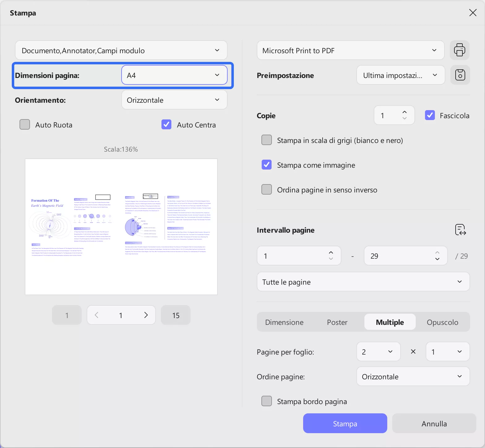
Task: Enable Stampa in scala di grigi
Action: click(x=267, y=140)
